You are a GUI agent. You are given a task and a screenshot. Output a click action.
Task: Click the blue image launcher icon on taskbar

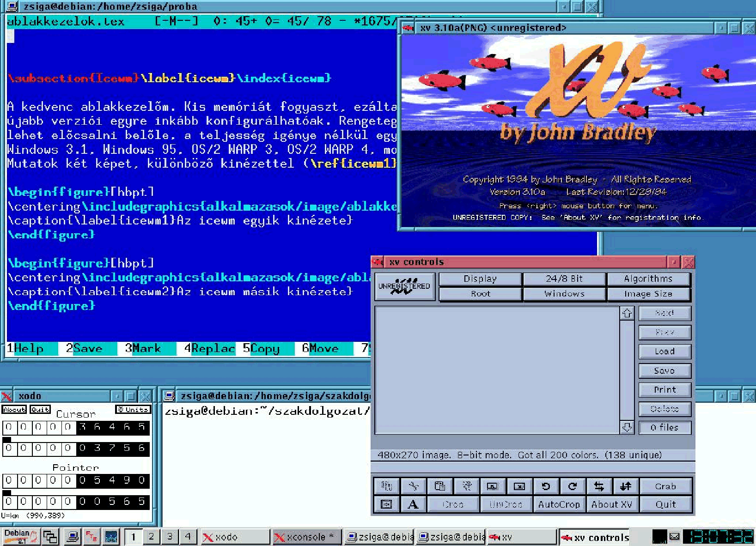111,537
